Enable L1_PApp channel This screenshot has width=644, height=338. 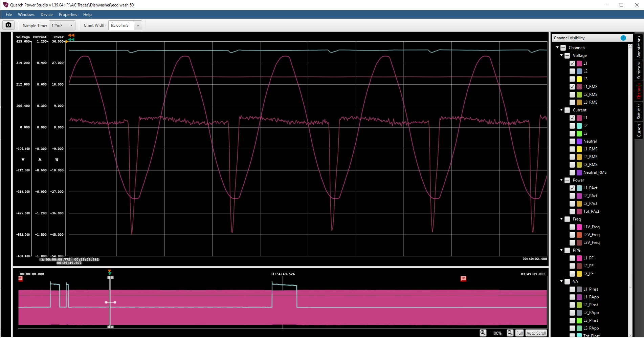click(572, 297)
